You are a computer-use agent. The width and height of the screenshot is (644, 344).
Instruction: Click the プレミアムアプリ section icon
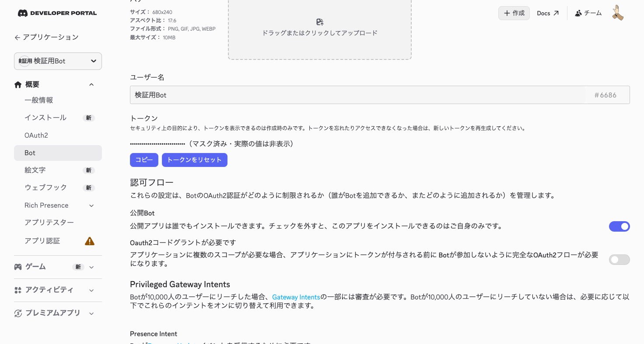tap(18, 313)
